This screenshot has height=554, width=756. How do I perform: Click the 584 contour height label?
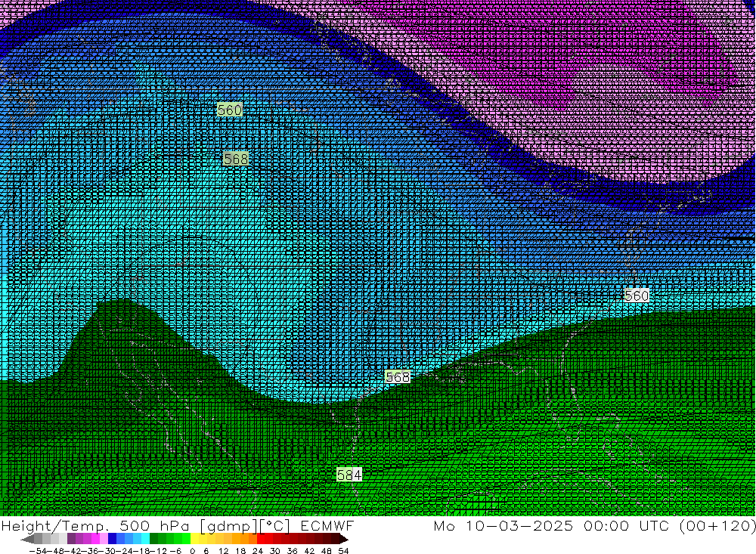point(349,475)
